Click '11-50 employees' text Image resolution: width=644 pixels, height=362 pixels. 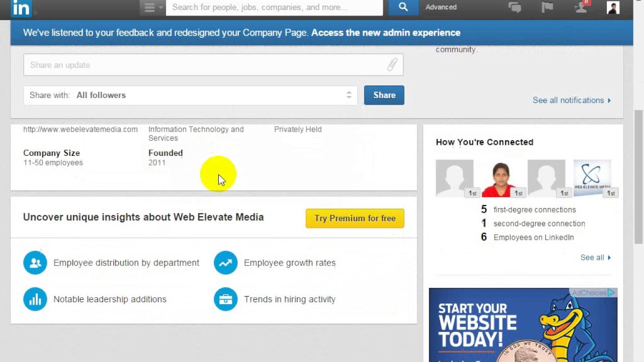[x=53, y=163]
